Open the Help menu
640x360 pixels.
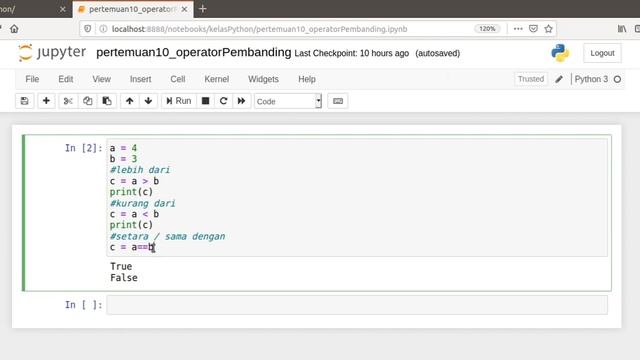(307, 79)
